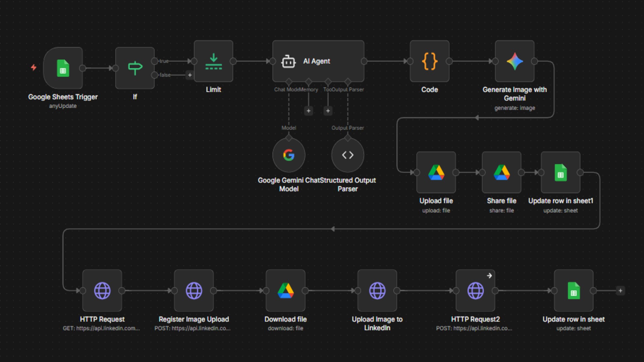Add node after final Update row in sheet
This screenshot has width=644, height=362.
tap(621, 291)
